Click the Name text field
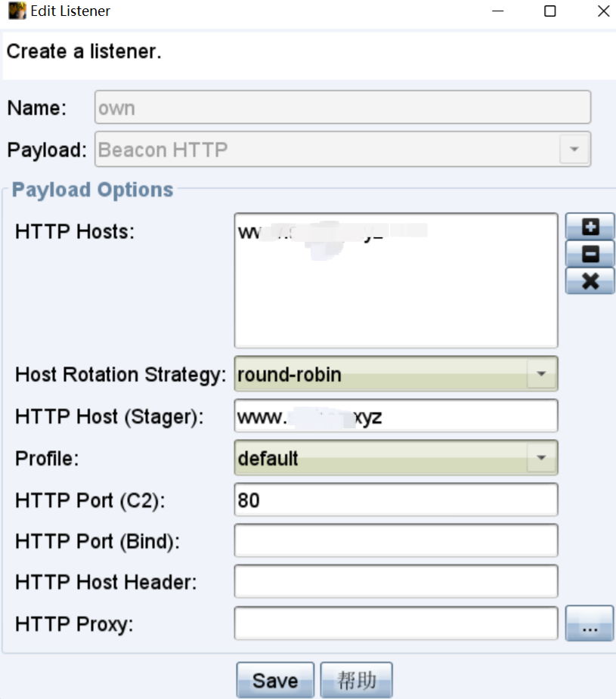The image size is (616, 699). [x=342, y=108]
